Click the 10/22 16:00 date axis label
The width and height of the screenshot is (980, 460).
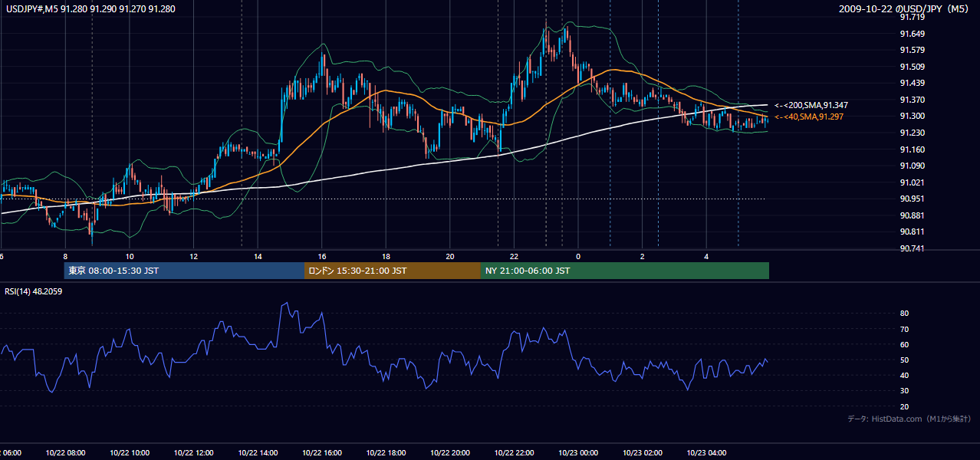tap(322, 453)
